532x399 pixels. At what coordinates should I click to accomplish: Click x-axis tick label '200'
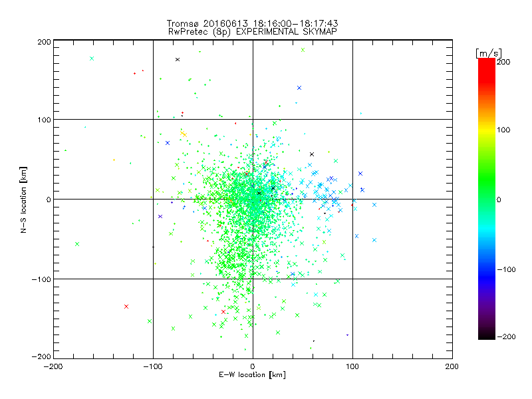pos(452,366)
